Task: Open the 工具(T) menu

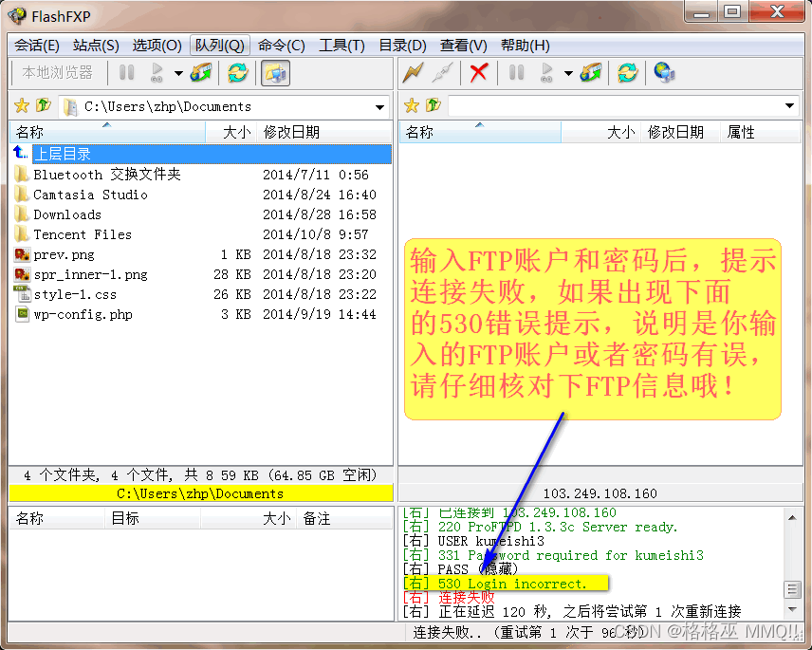Action: [341, 45]
